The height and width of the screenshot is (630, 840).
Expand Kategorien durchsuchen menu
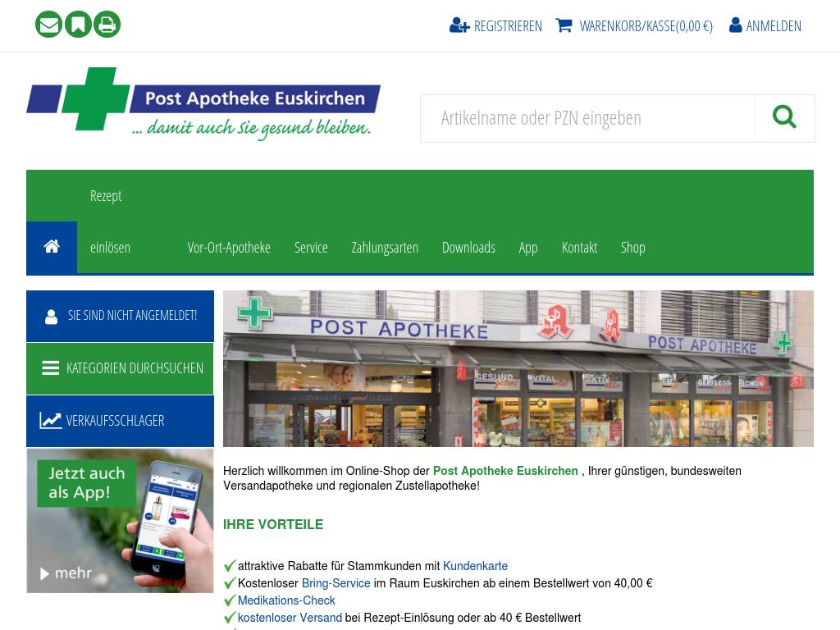click(x=120, y=368)
